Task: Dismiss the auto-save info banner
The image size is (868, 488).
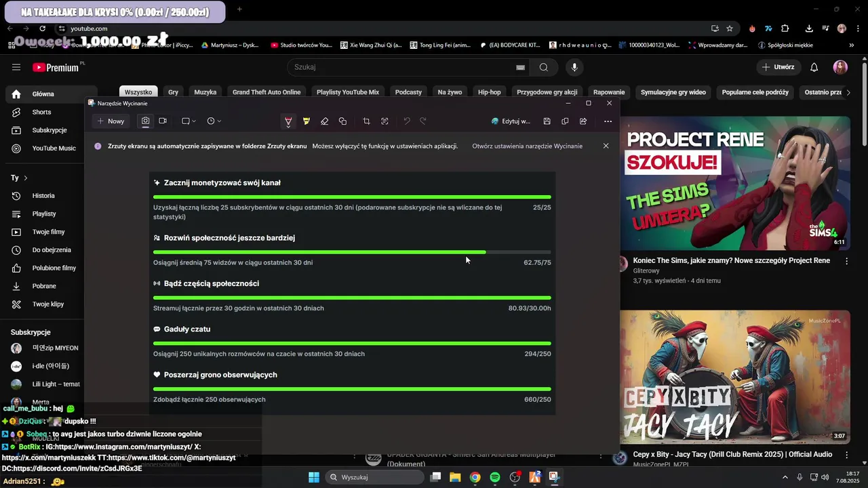Action: (x=606, y=146)
